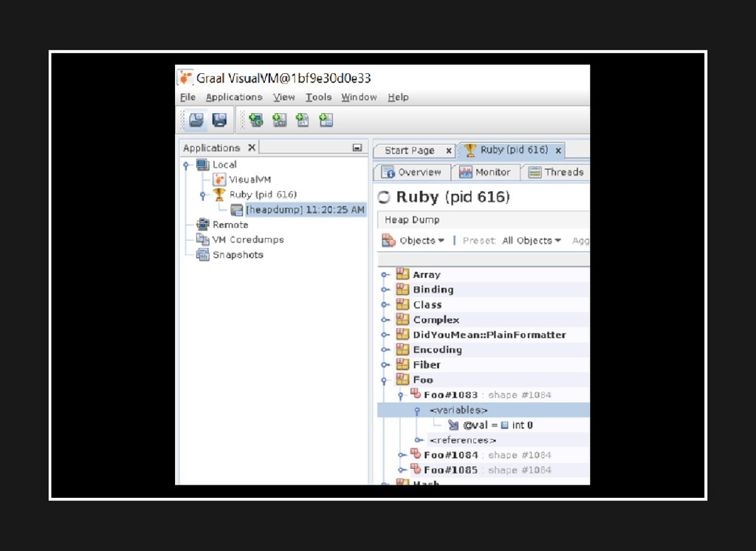Close the Ruby (pid 616) tab
756x551 pixels.
(558, 151)
